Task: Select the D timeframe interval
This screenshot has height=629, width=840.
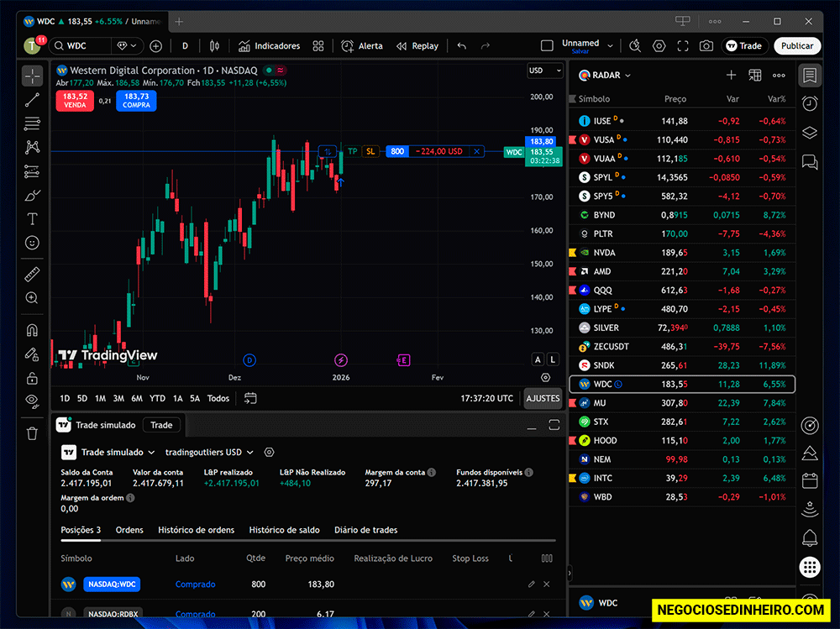Action: click(x=185, y=46)
